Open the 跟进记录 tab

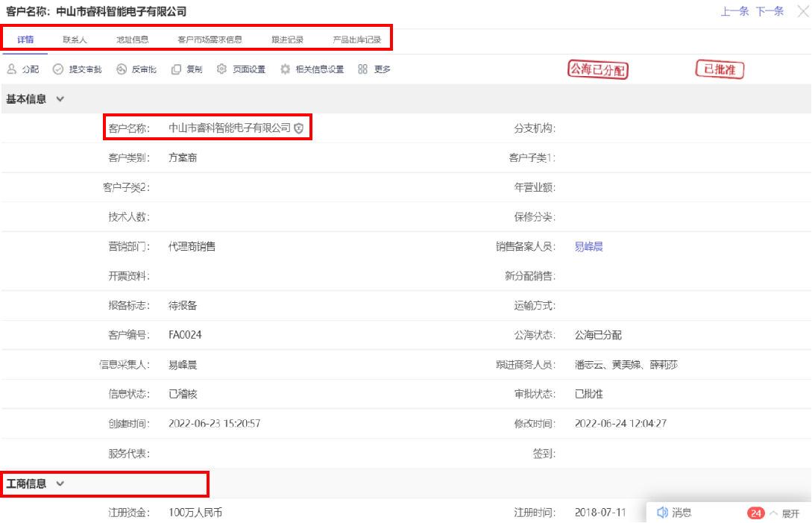tap(287, 40)
